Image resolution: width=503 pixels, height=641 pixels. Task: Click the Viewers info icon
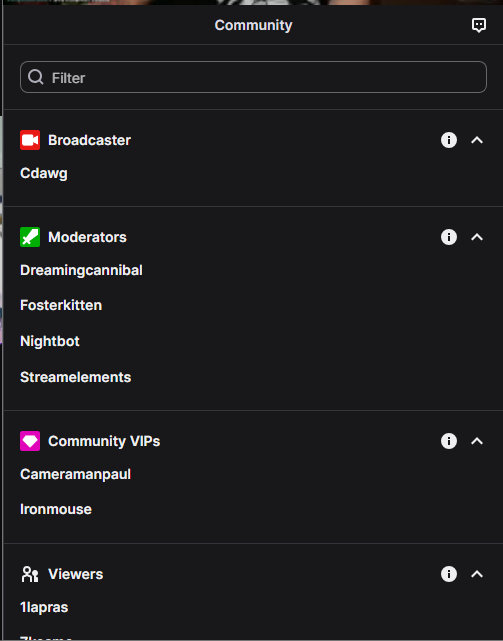point(449,574)
